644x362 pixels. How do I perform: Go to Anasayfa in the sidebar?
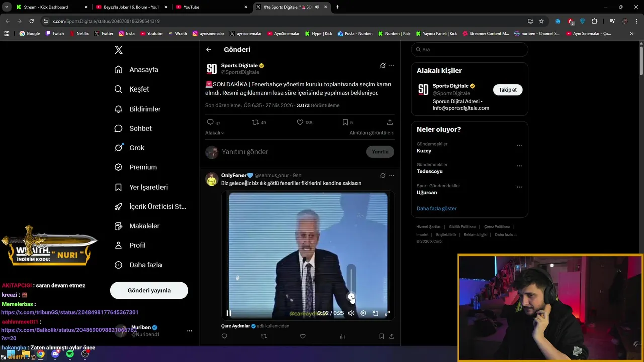tap(136, 70)
